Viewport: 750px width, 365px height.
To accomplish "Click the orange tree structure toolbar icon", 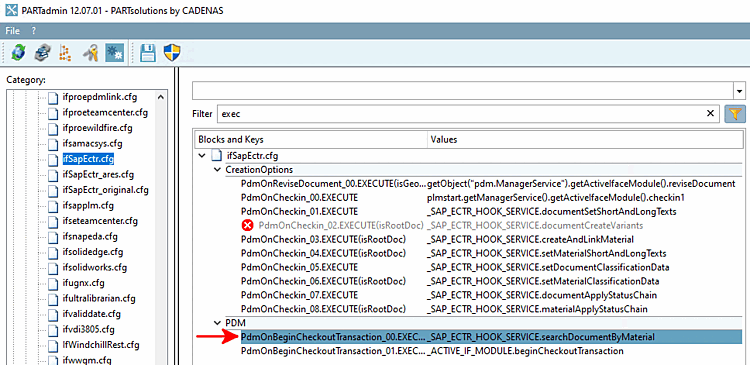I will [x=65, y=53].
